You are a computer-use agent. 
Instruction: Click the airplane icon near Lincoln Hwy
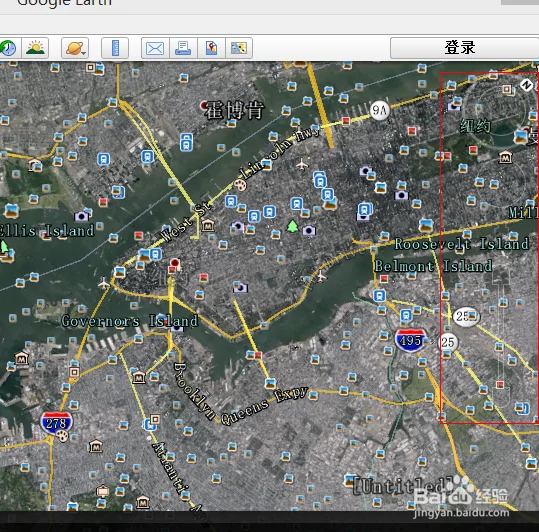(x=302, y=165)
